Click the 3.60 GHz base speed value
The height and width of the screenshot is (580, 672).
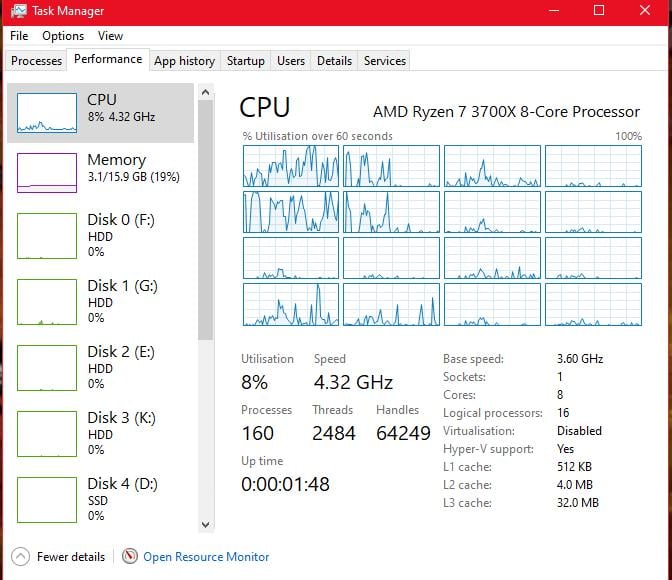[x=580, y=359]
